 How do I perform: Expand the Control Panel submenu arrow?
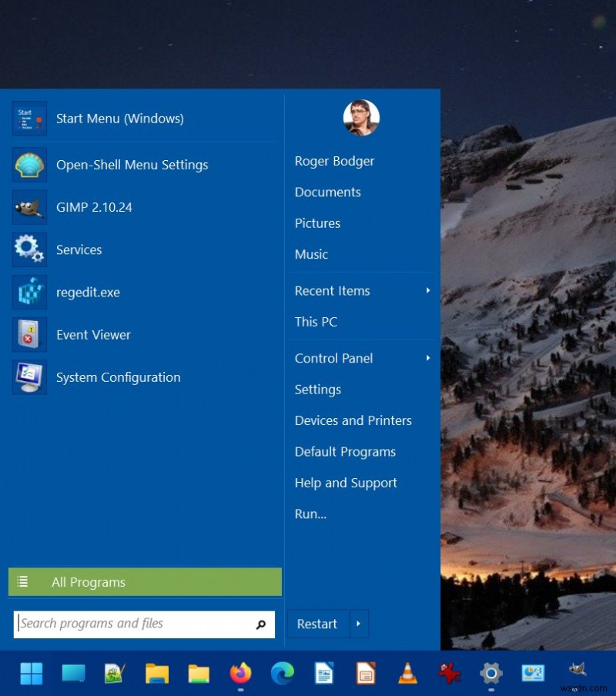point(428,358)
